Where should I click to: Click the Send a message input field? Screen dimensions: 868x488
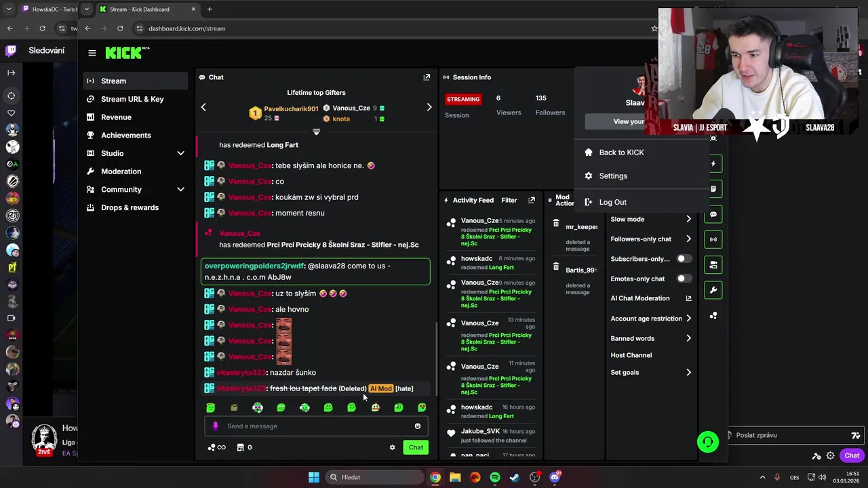coord(317,426)
